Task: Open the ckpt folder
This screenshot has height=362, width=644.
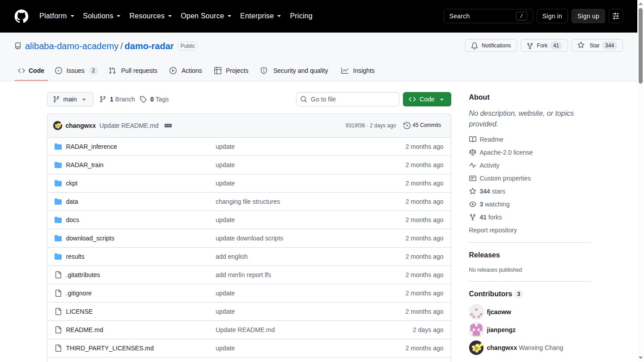Action: (72, 183)
